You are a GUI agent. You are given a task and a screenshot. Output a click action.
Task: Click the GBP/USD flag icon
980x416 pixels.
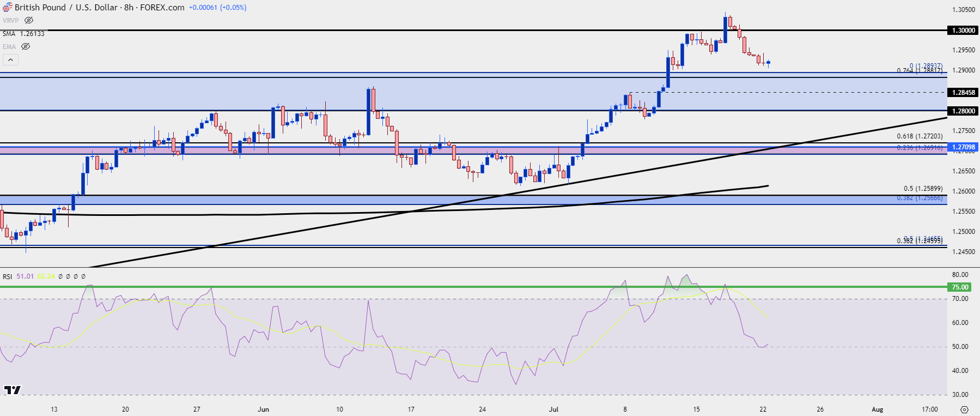point(7,8)
